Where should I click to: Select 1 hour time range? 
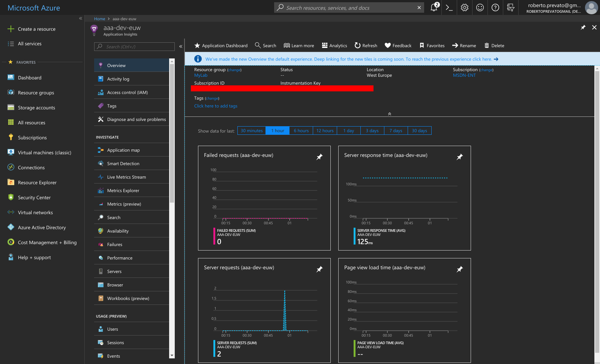point(277,131)
